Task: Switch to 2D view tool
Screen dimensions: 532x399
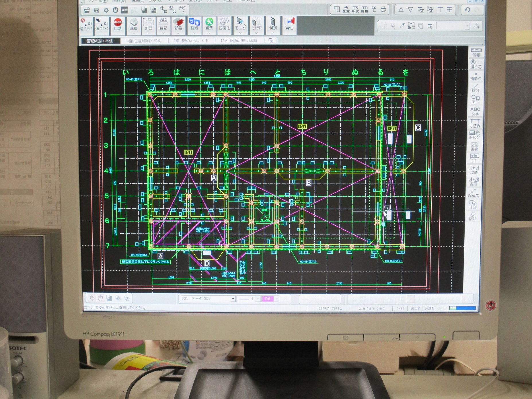Action: coord(474,158)
